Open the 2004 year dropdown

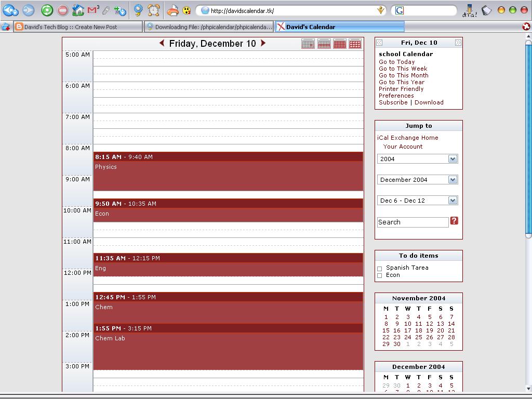[x=453, y=159]
